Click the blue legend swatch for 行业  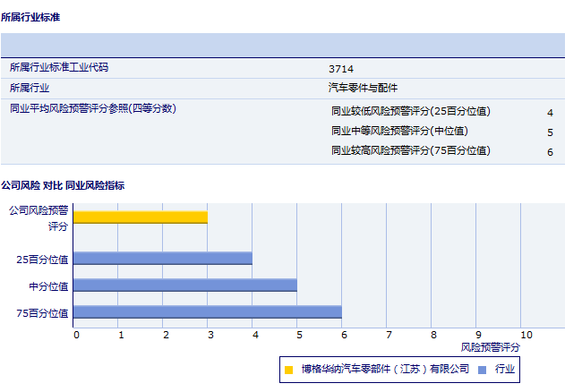(x=482, y=369)
